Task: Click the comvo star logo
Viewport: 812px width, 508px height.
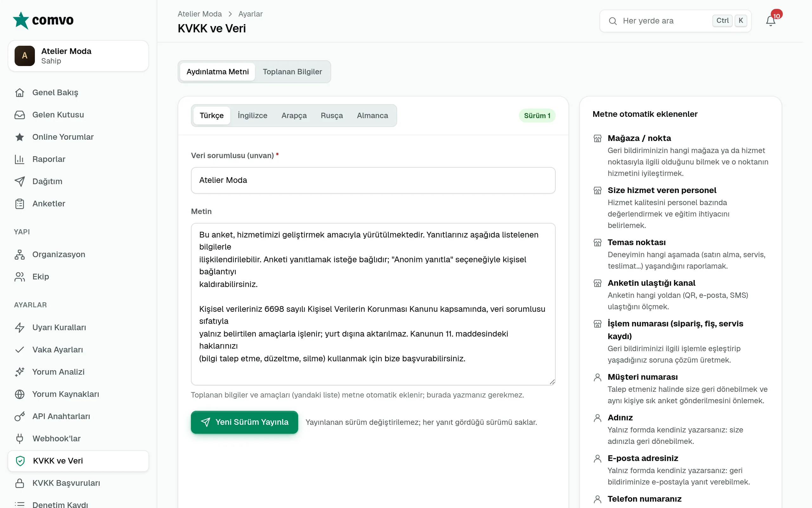Action: point(21,21)
